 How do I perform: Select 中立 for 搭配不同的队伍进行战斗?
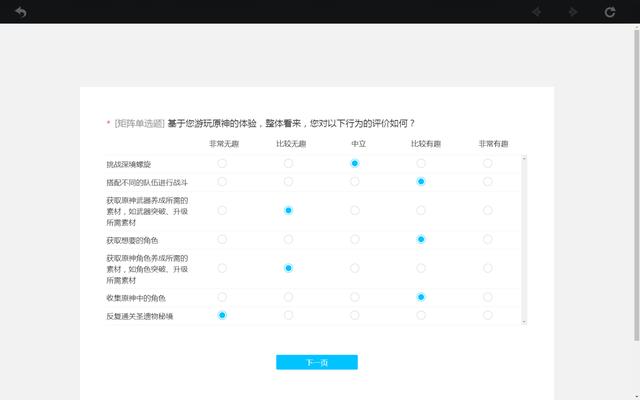355,182
